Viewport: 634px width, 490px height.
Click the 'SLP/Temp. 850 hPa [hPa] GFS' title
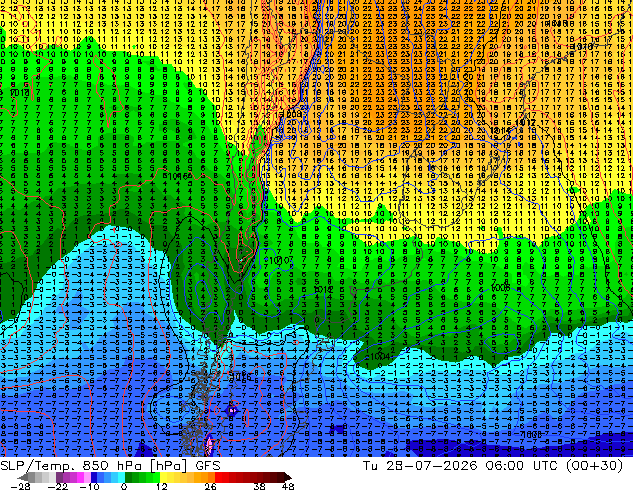pos(110,466)
